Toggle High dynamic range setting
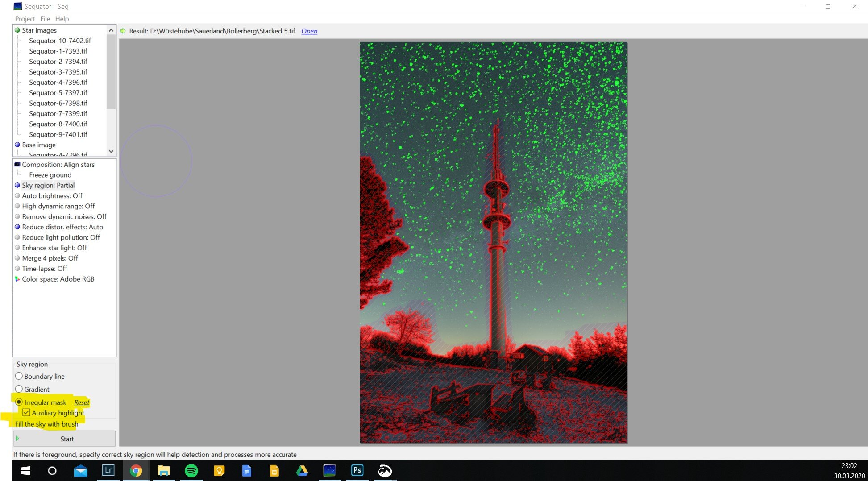Image resolution: width=868 pixels, height=481 pixels. [58, 206]
